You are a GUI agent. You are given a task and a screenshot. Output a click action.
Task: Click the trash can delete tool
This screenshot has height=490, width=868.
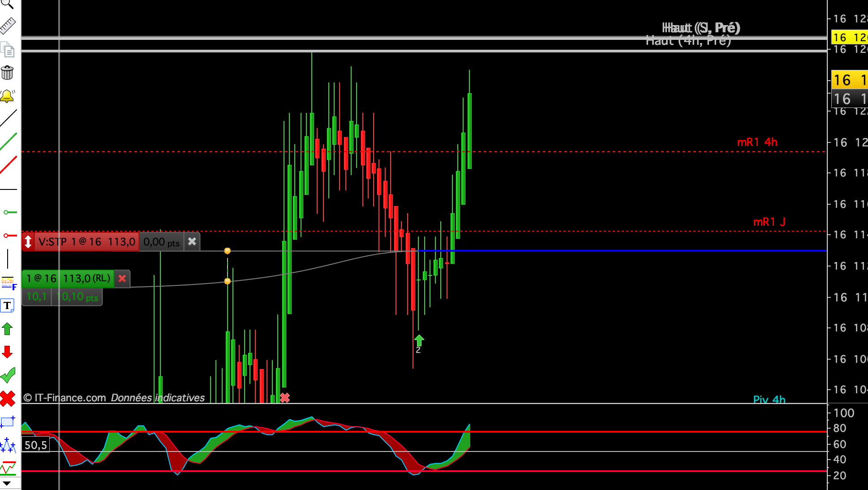[8, 73]
